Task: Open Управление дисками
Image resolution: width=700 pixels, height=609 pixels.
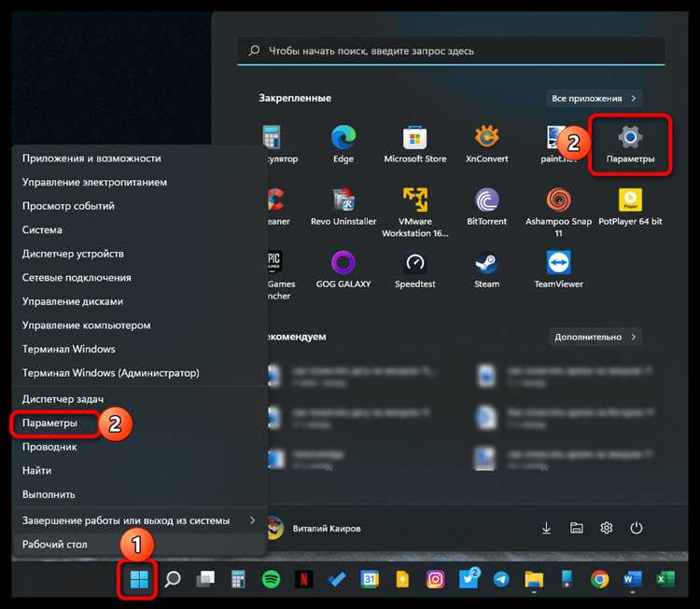Action: point(139,301)
